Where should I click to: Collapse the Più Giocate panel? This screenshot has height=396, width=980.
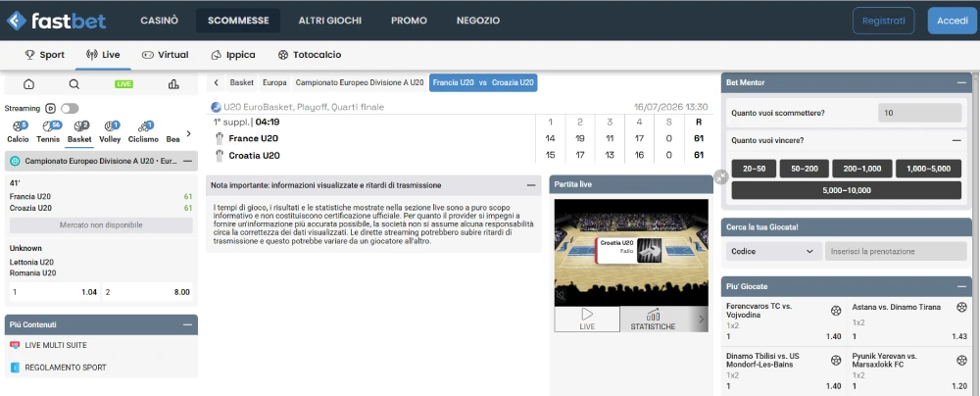point(961,286)
